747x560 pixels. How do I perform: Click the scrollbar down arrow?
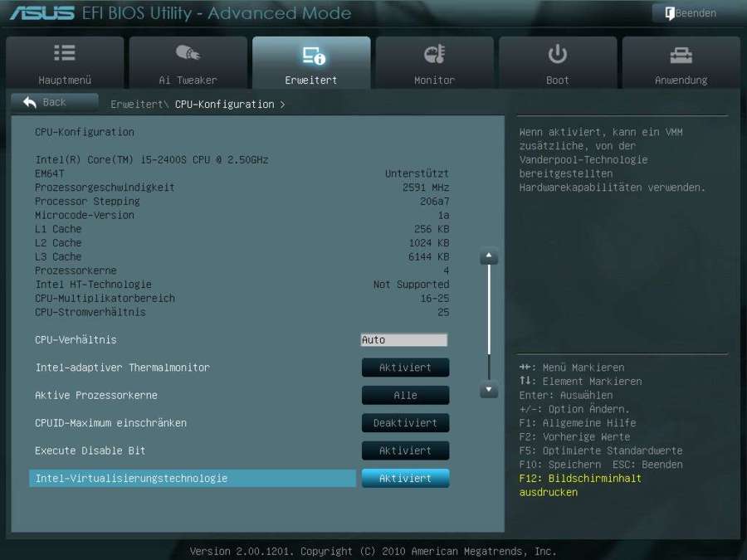(489, 389)
